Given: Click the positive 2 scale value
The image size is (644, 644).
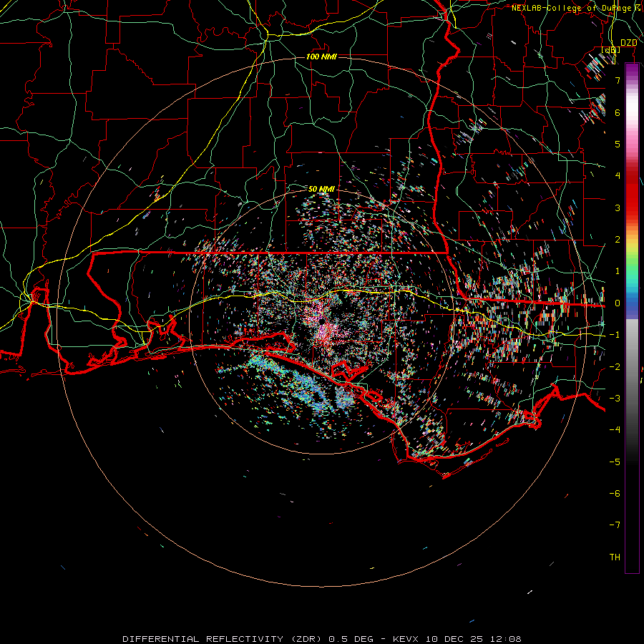Looking at the screenshot, I should click(x=618, y=240).
